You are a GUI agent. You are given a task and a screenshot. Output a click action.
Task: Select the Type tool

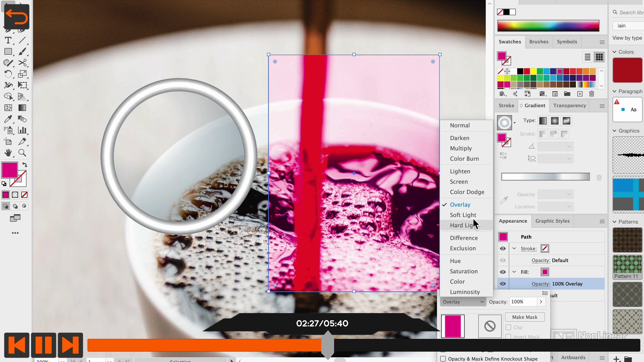tap(8, 41)
